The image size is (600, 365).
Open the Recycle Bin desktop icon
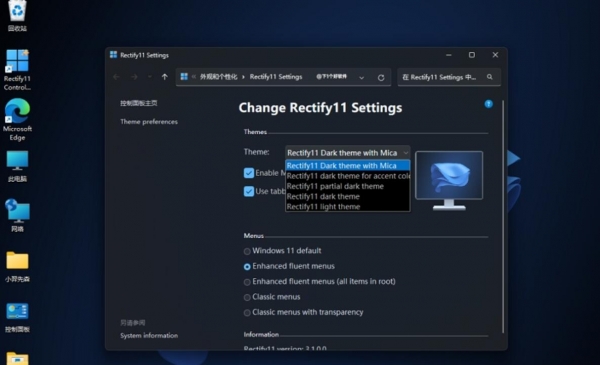click(17, 15)
